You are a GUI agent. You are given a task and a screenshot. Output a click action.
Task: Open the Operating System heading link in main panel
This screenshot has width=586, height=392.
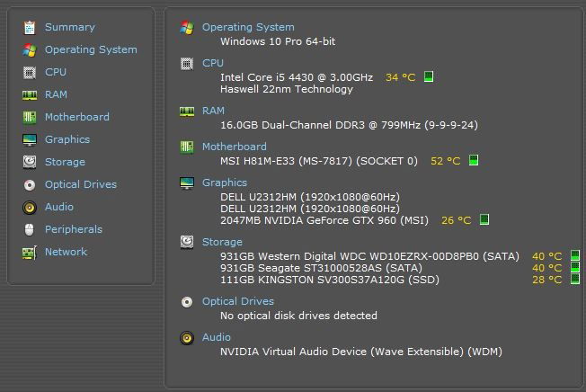pos(247,28)
